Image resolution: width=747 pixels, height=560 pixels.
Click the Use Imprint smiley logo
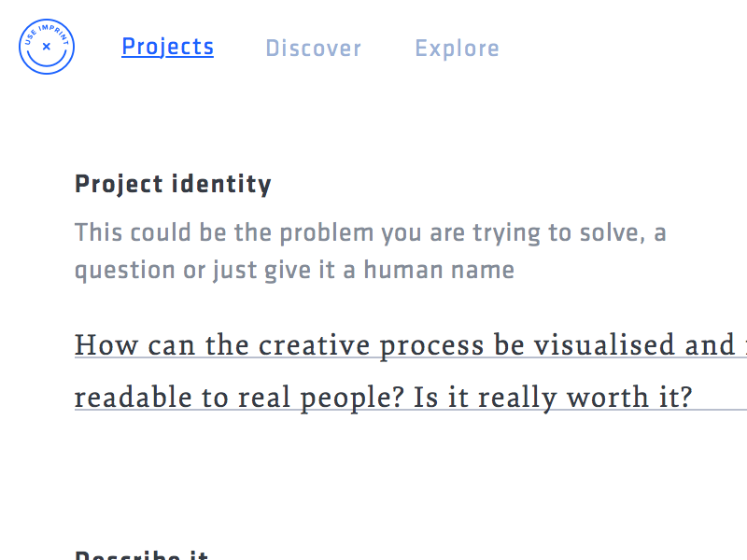point(47,47)
